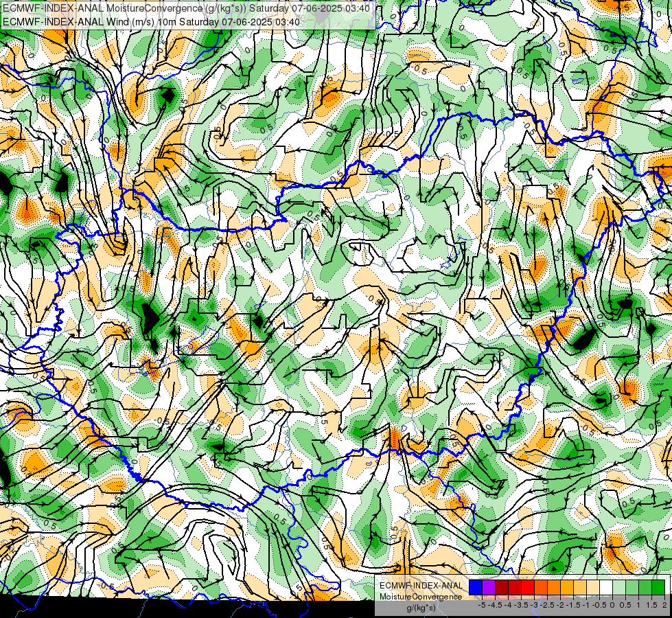
Task: Click the 2 legend scale value
Action: point(664,605)
